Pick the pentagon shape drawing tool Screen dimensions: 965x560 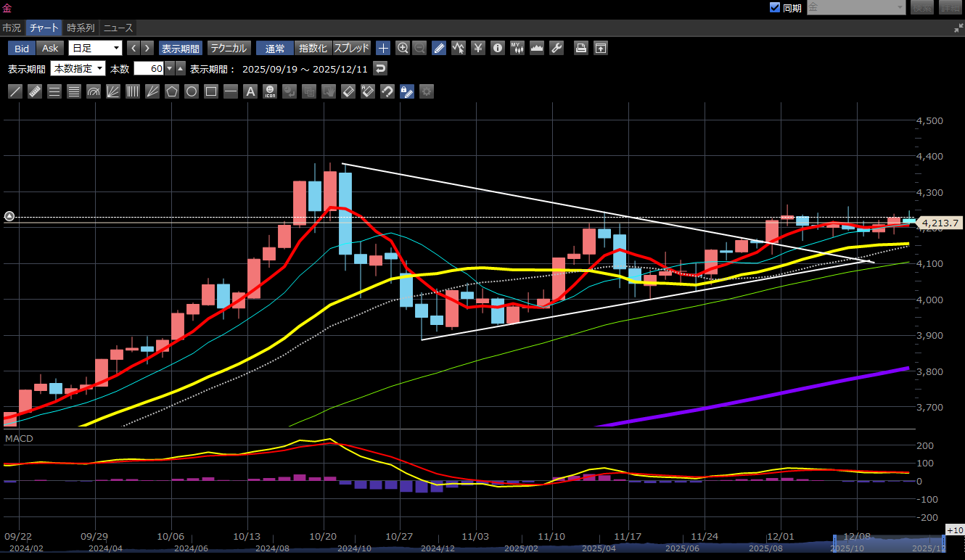[172, 91]
